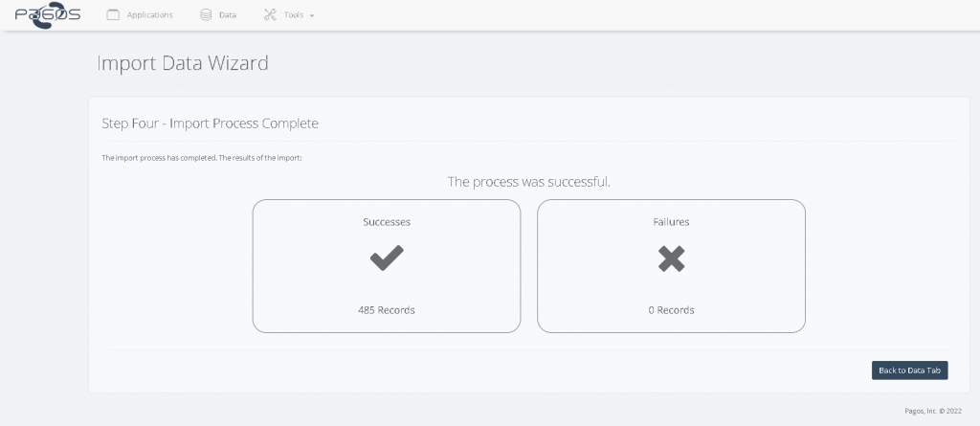Screen dimensions: 980x426
Task: Select the 0 Records text
Action: coord(671,310)
